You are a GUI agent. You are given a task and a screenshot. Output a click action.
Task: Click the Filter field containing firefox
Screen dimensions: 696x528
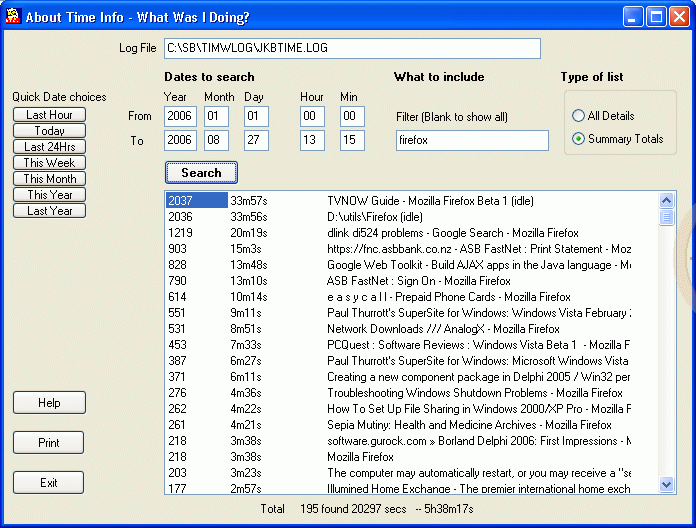pyautogui.click(x=472, y=140)
